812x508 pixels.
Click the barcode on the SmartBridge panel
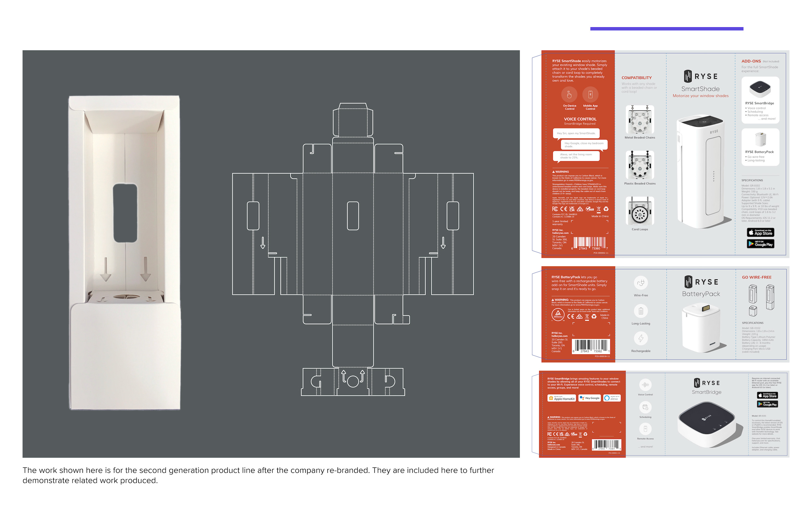pyautogui.click(x=607, y=445)
